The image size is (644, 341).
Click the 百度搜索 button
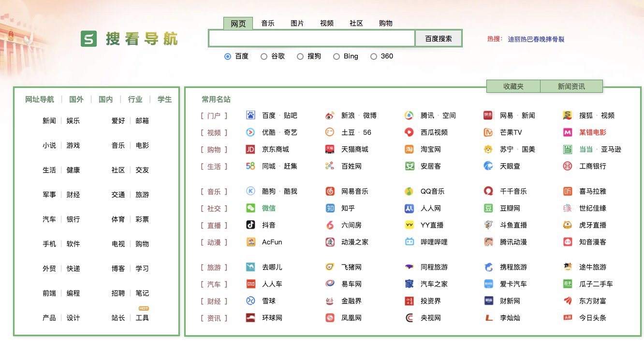[439, 39]
